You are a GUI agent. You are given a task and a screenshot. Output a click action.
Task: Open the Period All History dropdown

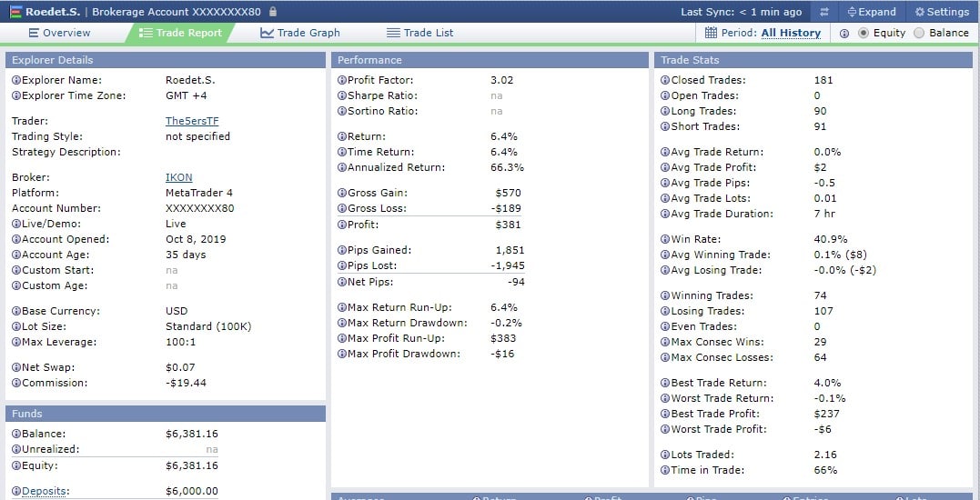(x=790, y=33)
